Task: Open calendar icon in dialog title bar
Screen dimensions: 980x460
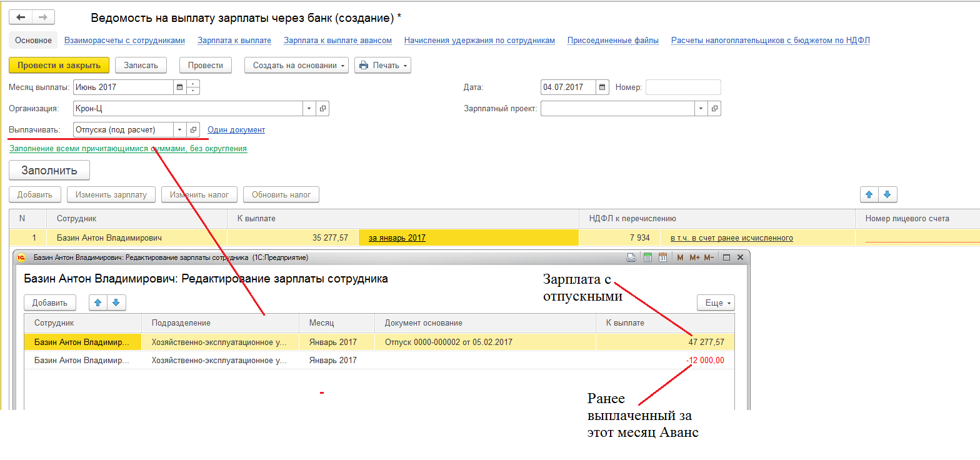Action: click(x=662, y=257)
